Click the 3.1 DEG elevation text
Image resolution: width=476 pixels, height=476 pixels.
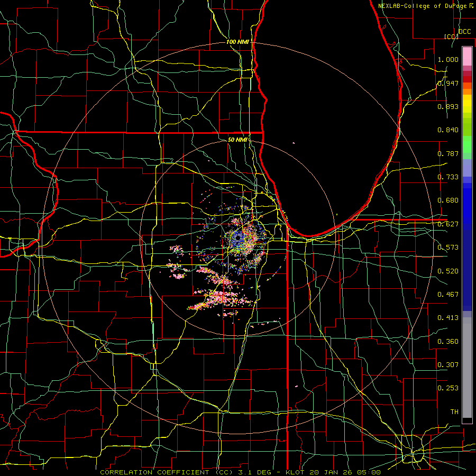click(254, 472)
